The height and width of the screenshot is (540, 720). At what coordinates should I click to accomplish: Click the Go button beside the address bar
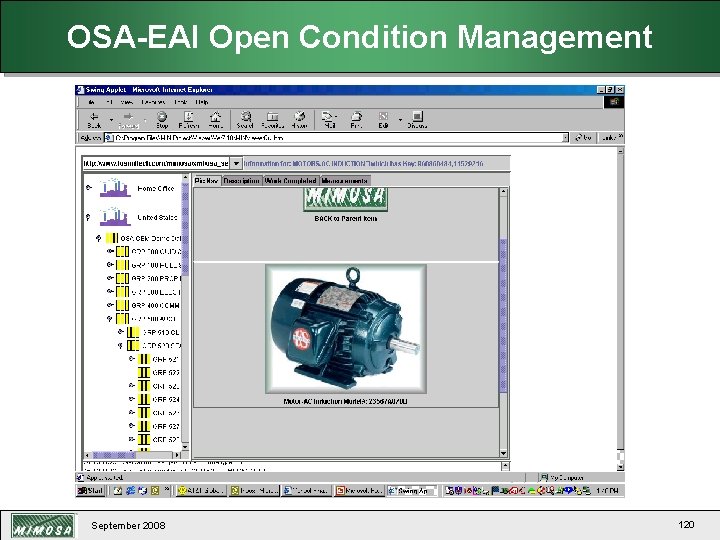(x=584, y=137)
